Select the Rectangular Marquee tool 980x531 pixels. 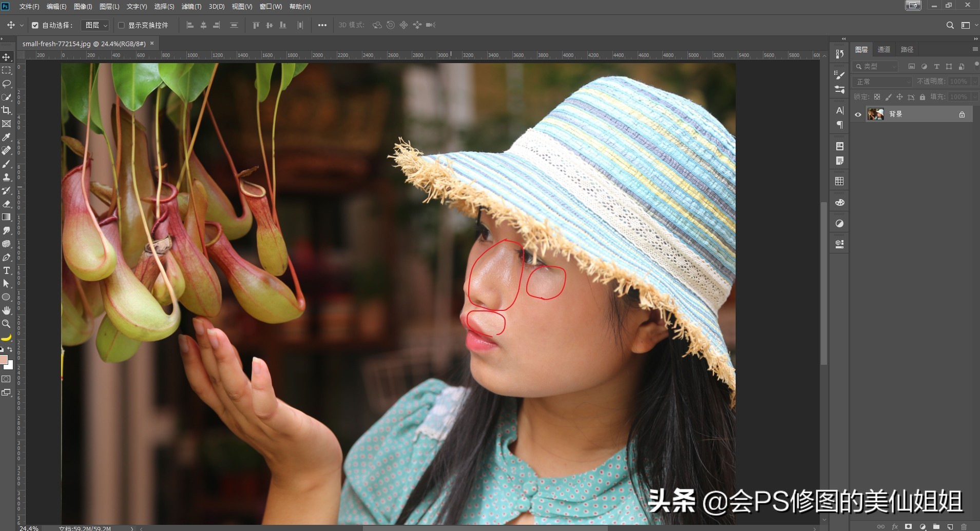(7, 70)
